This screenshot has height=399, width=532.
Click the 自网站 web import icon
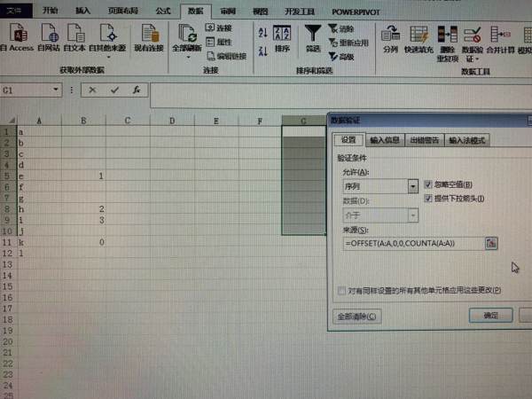(x=49, y=35)
